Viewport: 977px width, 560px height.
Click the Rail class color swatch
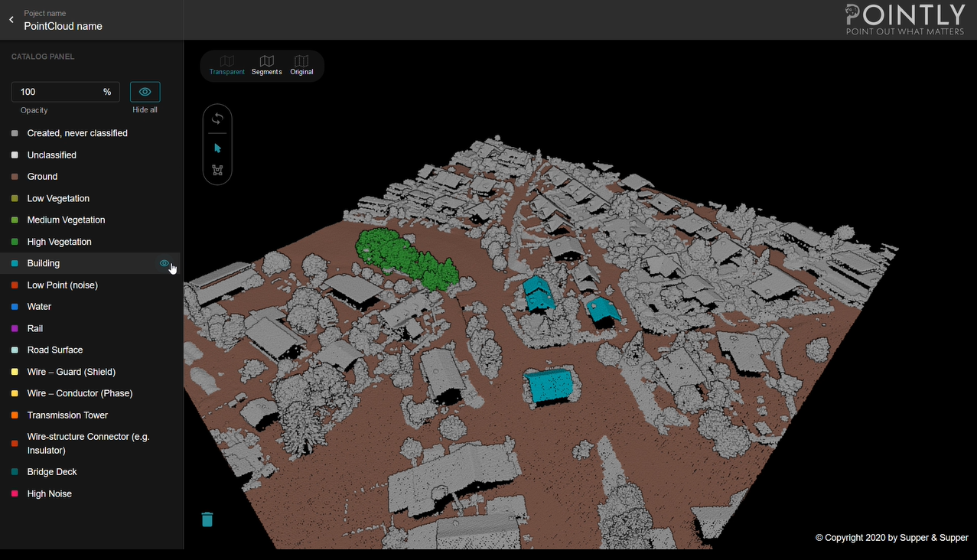(x=15, y=329)
